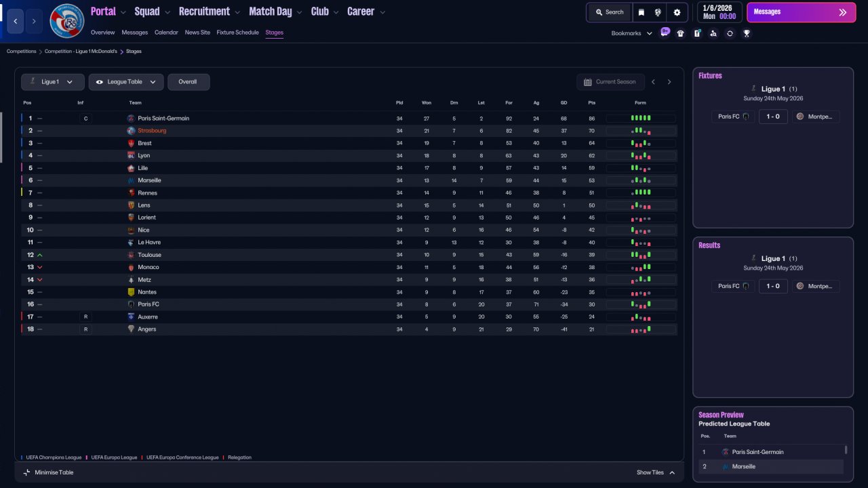Go back with the left arrow button
This screenshot has width=868, height=488.
click(16, 21)
